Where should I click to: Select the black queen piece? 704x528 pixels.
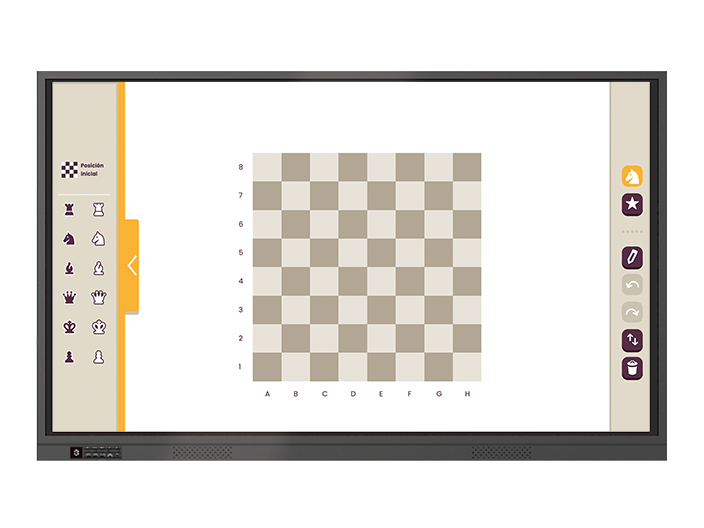[69, 297]
